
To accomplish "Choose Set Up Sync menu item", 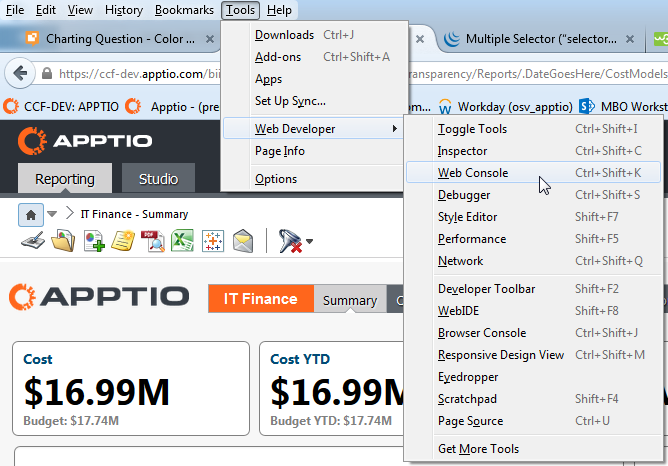I will click(314, 101).
